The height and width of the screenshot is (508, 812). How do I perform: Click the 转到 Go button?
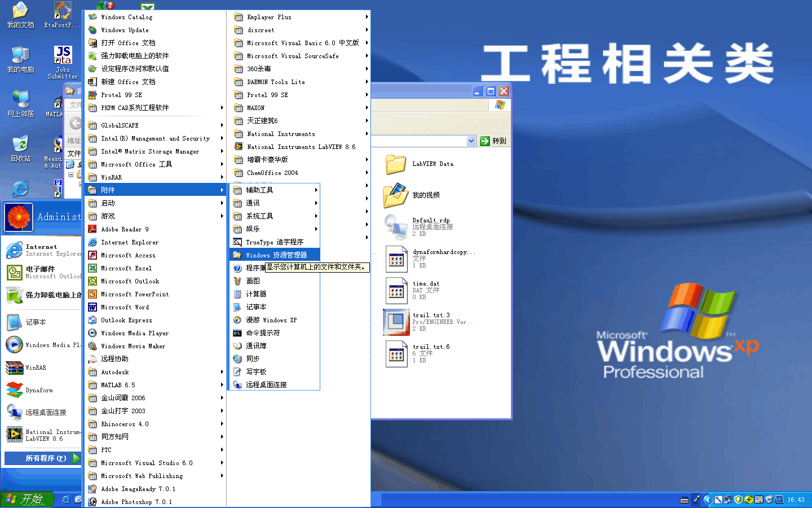[x=493, y=141]
